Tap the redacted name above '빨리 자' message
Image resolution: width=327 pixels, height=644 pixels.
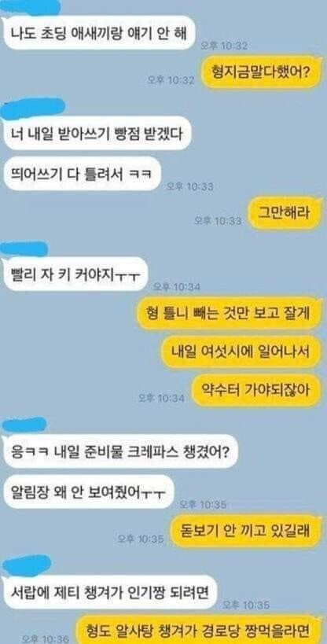(x=24, y=249)
